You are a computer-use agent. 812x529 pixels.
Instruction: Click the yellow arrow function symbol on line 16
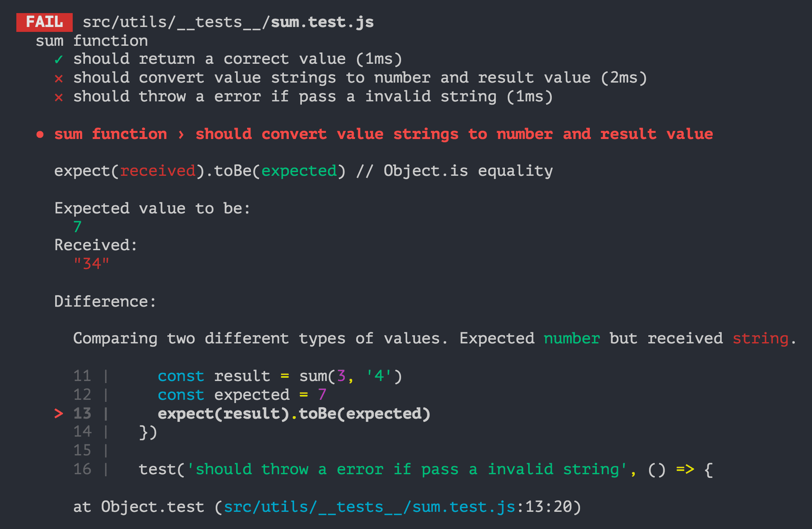click(x=685, y=469)
